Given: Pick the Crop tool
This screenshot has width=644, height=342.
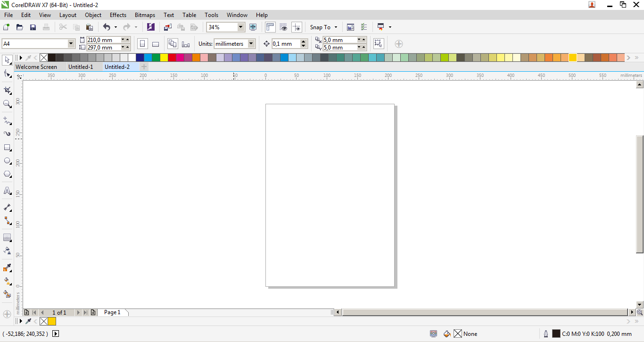Looking at the screenshot, I should (x=7, y=90).
